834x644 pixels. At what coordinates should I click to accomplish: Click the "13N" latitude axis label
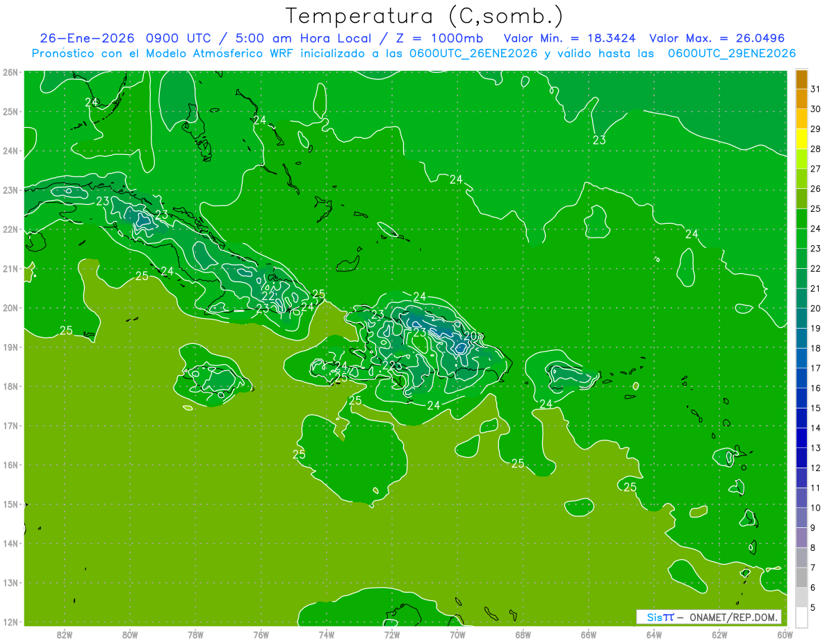(x=10, y=583)
